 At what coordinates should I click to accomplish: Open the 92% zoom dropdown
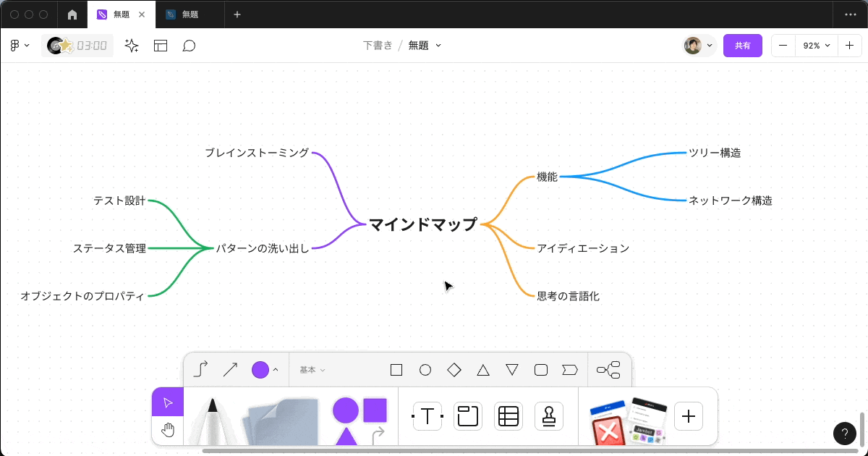[x=816, y=45]
